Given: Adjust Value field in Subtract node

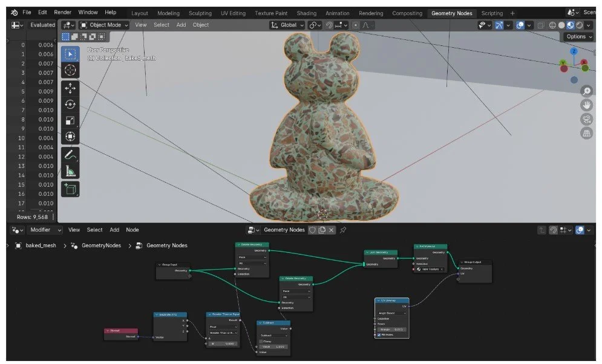Looking at the screenshot, I should pyautogui.click(x=273, y=346).
